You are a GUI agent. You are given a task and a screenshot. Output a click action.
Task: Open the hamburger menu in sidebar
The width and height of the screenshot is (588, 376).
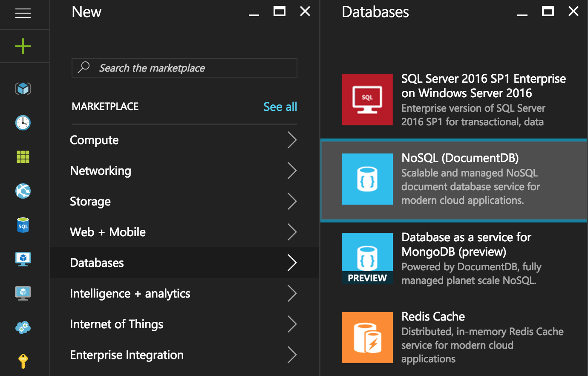pos(23,14)
